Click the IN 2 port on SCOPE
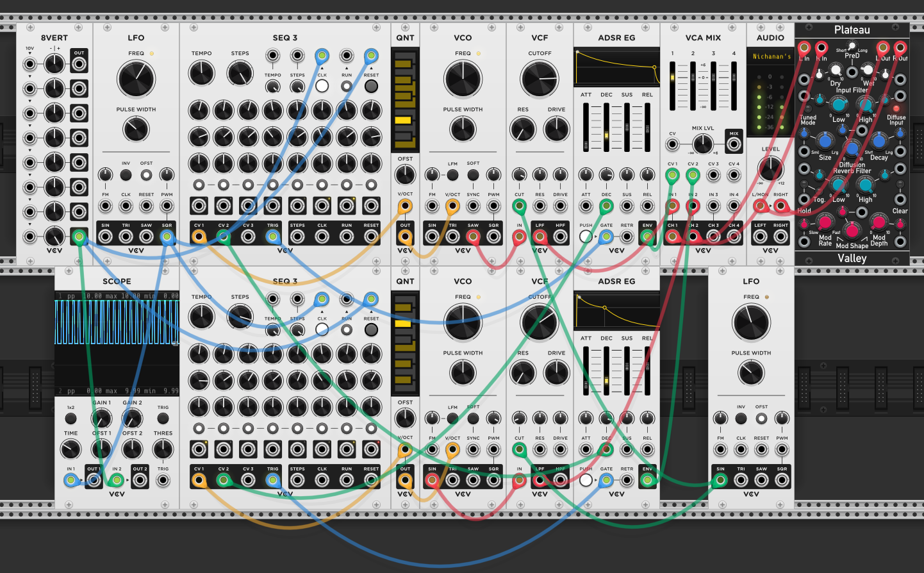This screenshot has height=573, width=924. point(117,480)
